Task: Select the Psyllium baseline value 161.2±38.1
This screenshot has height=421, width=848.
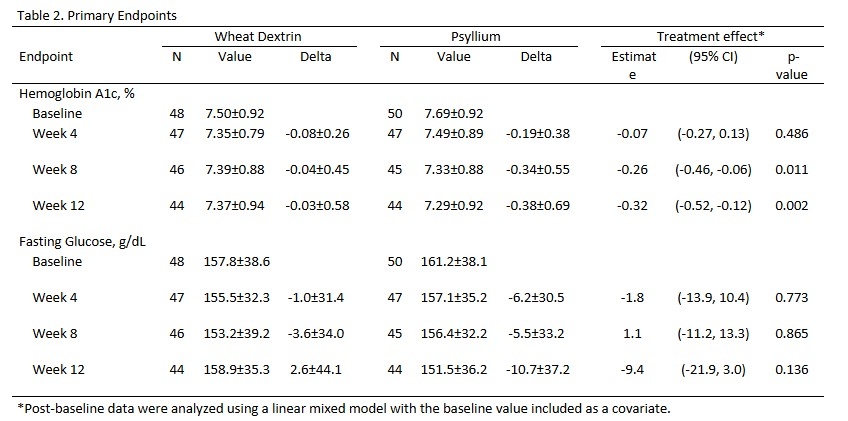Action: (455, 262)
